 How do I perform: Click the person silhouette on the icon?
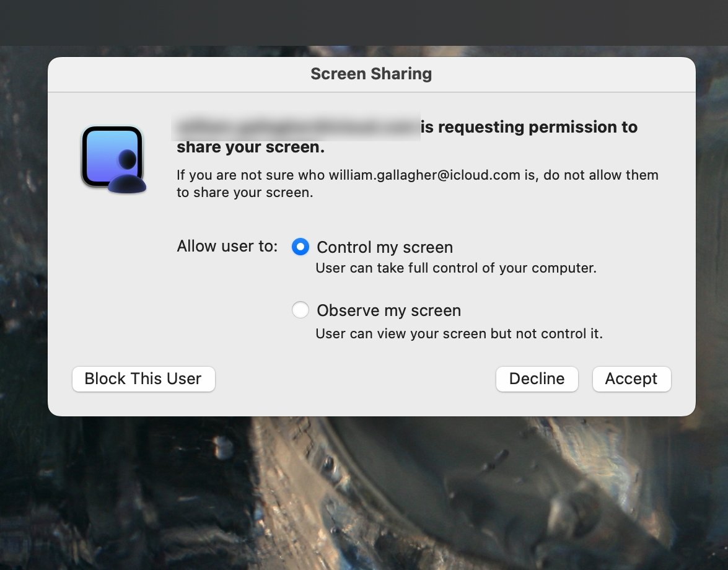(x=128, y=173)
